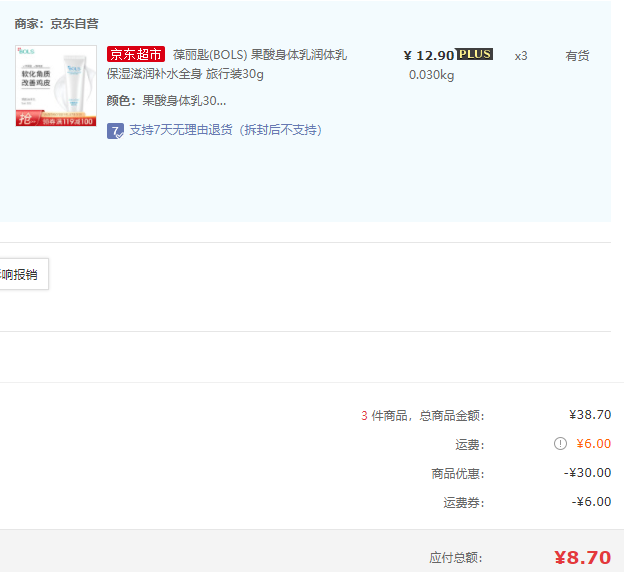Click the 运费券 label
Viewport: 624px width, 572px height.
click(464, 503)
